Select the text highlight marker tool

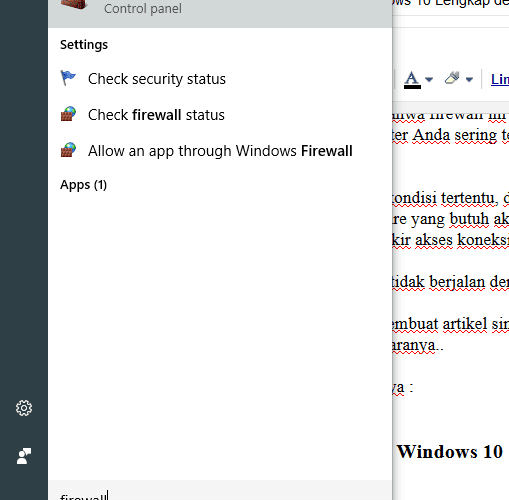(452, 79)
